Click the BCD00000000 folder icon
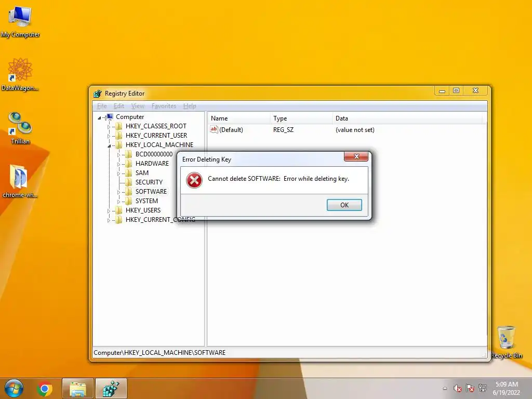The height and width of the screenshot is (399, 532). 129,154
